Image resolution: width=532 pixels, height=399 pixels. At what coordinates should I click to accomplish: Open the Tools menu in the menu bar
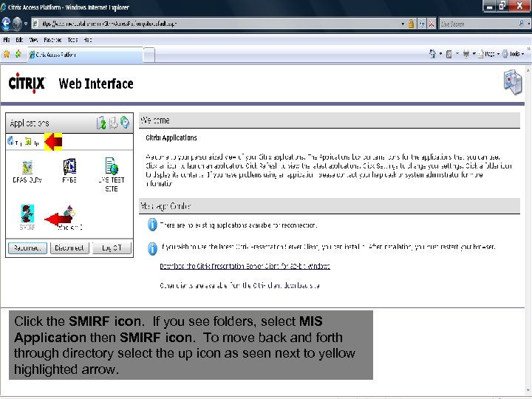72,40
